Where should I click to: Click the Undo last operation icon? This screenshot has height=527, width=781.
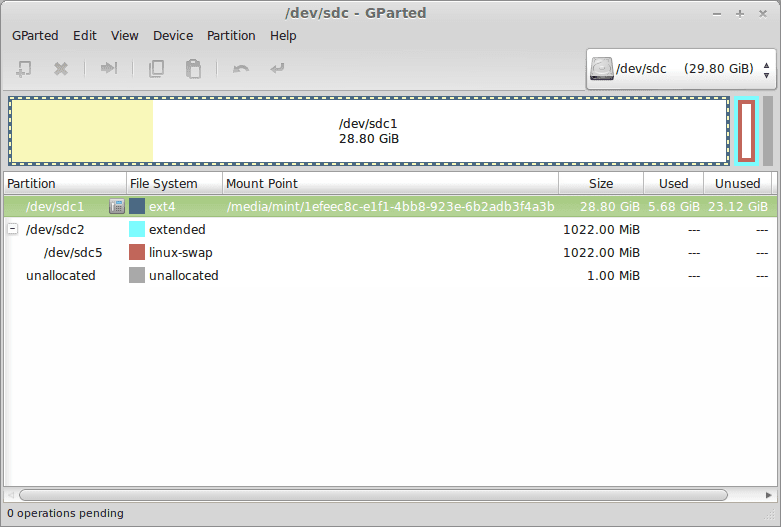point(241,69)
